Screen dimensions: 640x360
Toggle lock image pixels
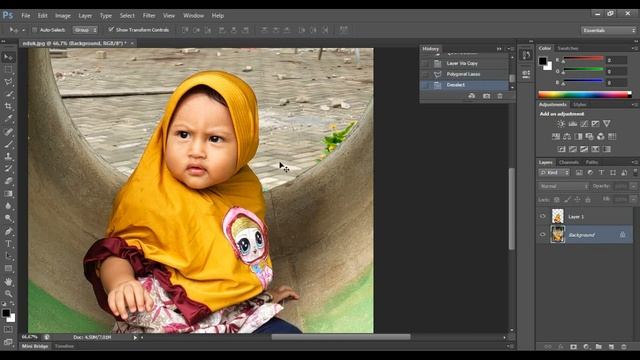pos(567,200)
